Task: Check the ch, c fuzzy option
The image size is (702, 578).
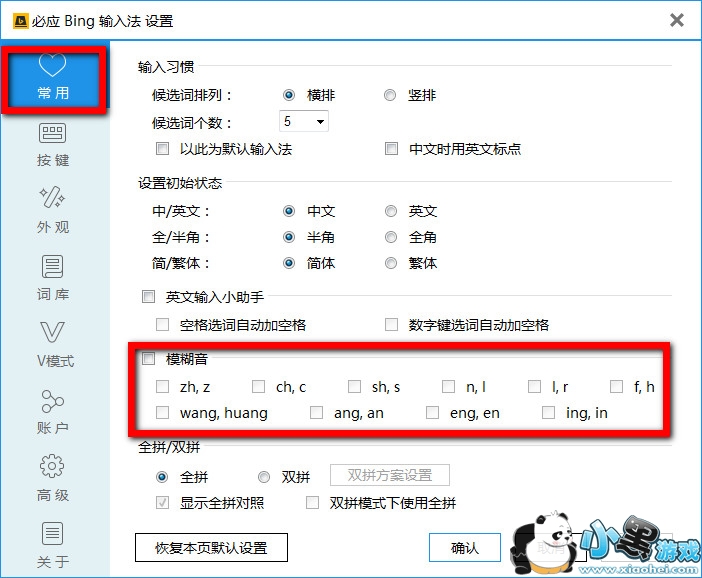Action: point(258,386)
